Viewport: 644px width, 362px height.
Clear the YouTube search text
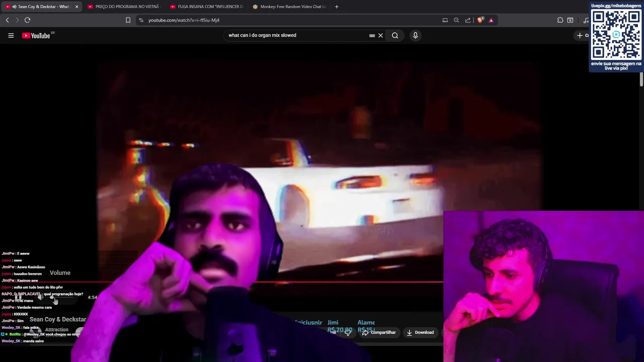tap(380, 35)
